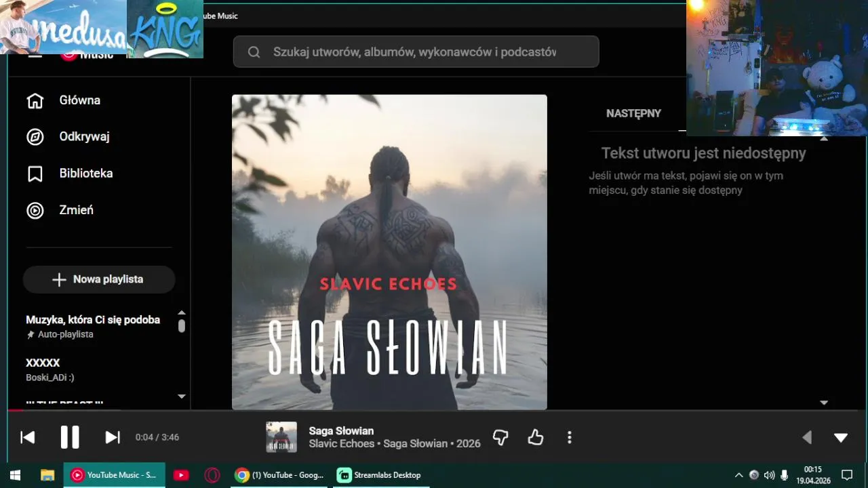
Task: Click small album thumbnail in player bar
Action: click(281, 437)
